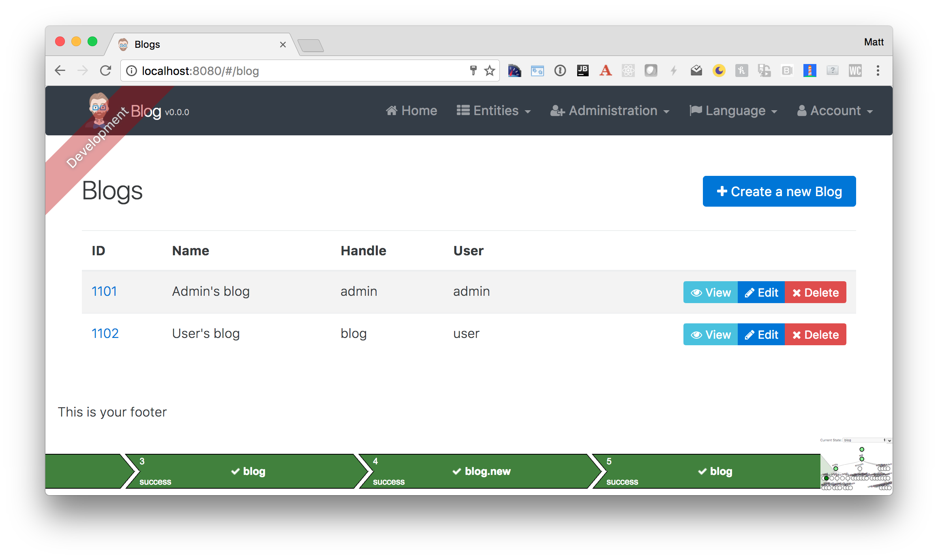
Task: Click the yellow moon extension icon
Action: point(719,71)
